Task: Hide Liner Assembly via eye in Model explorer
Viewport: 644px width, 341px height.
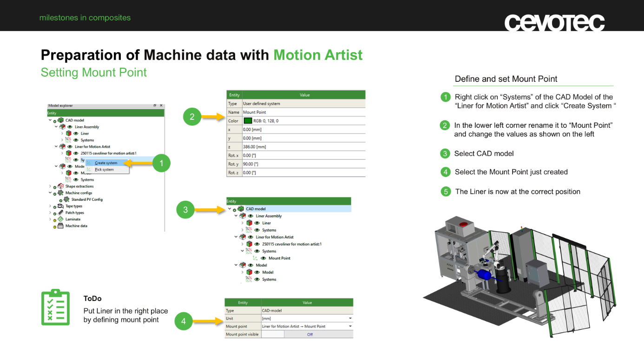Action: [70, 126]
